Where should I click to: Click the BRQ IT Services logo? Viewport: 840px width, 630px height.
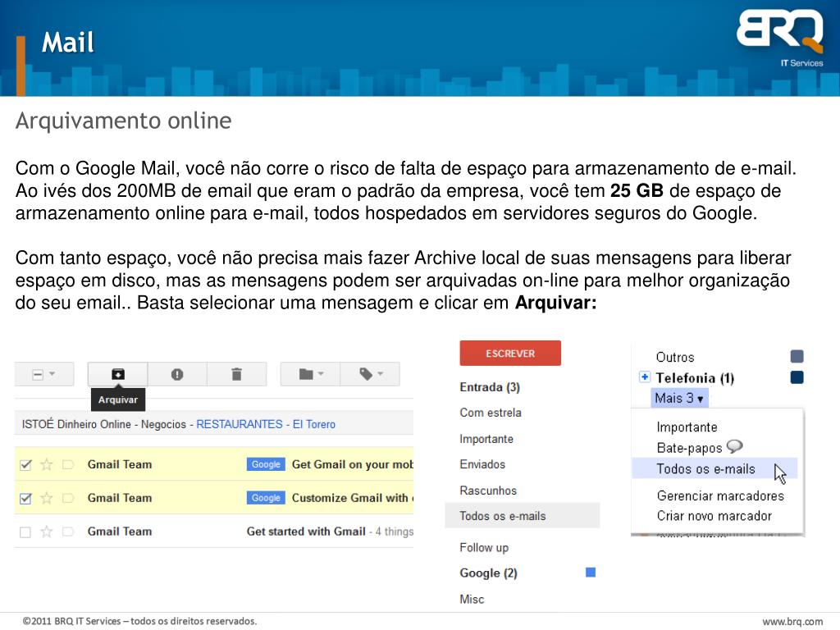tap(780, 39)
